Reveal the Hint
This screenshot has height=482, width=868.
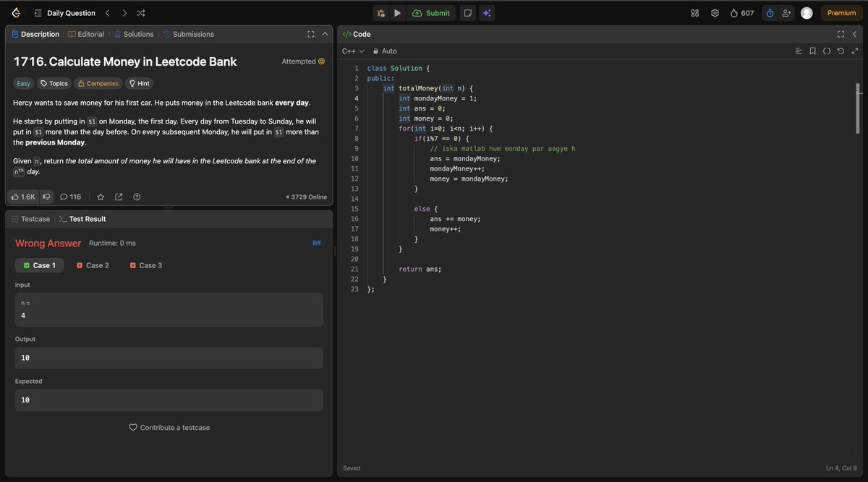(x=139, y=83)
